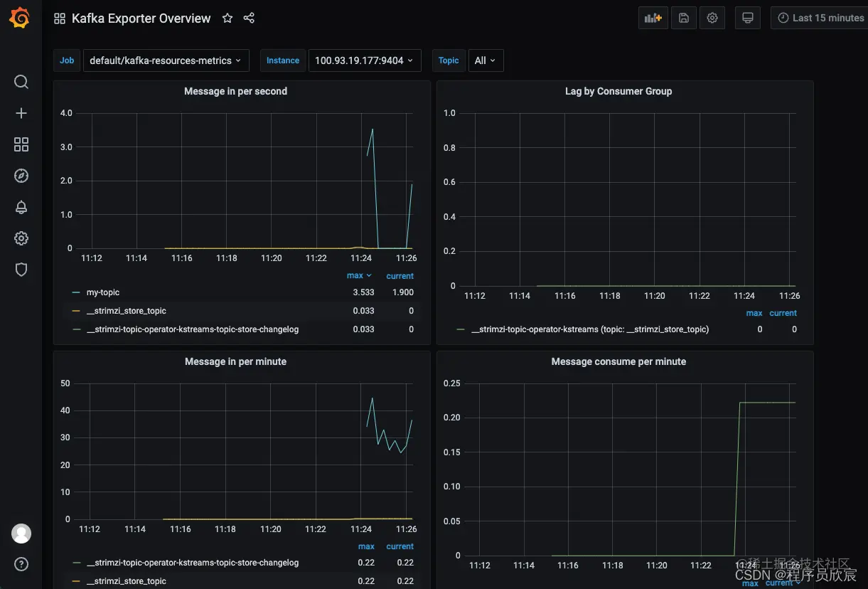This screenshot has width=868, height=589.
Task: Open the Server Admin shield icon
Action: coord(21,270)
